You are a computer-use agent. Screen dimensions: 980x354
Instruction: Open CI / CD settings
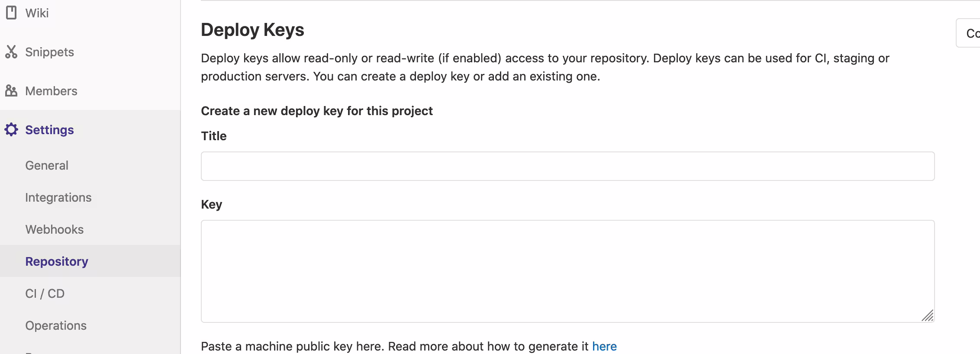44,293
